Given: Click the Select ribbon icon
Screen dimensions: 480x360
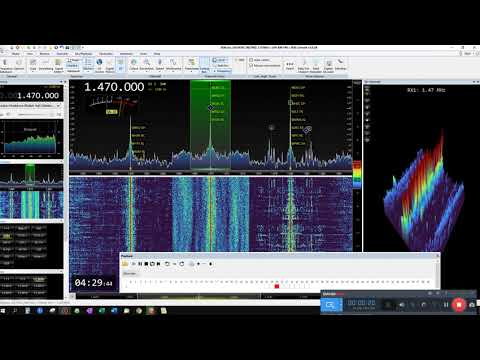Looking at the screenshot, I should (290, 65).
